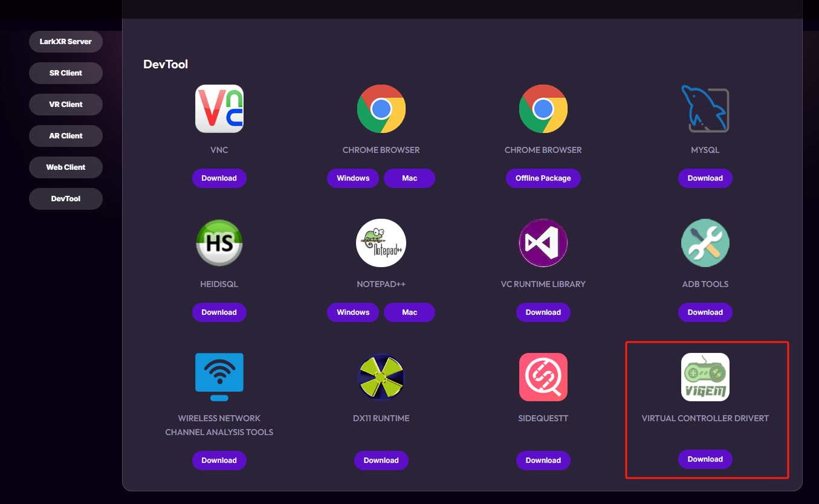Viewport: 819px width, 504px height.
Task: Click the VNC application icon
Action: point(219,109)
